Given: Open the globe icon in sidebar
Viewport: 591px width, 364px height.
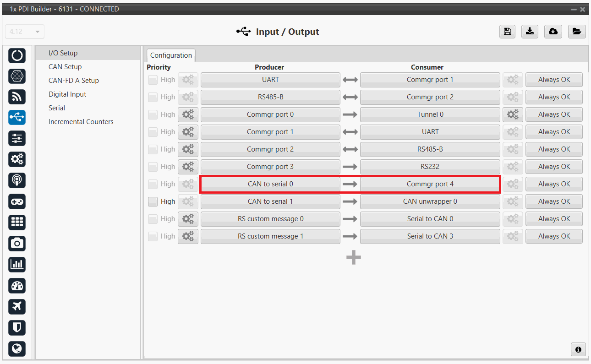Looking at the screenshot, I should pos(17,348).
